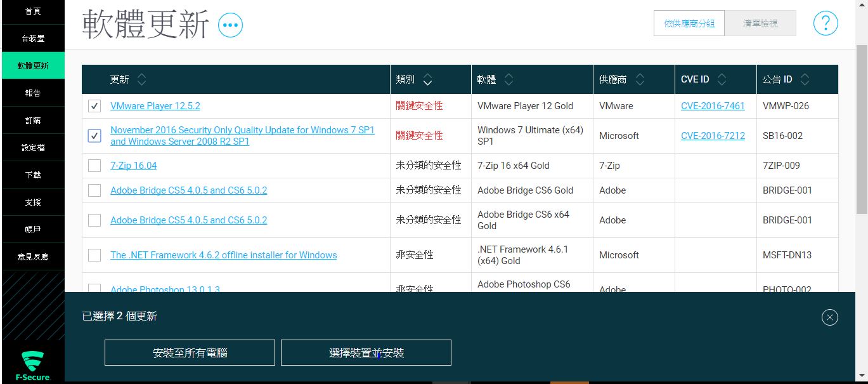Open November 2016 Security Only Quality Update link
This screenshot has width=868, height=384.
pyautogui.click(x=242, y=136)
